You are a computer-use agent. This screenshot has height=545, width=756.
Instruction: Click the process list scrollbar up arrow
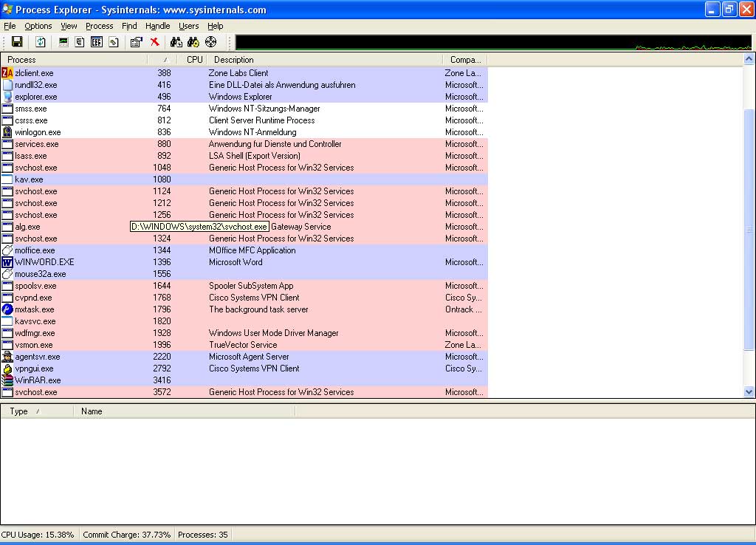[x=749, y=59]
